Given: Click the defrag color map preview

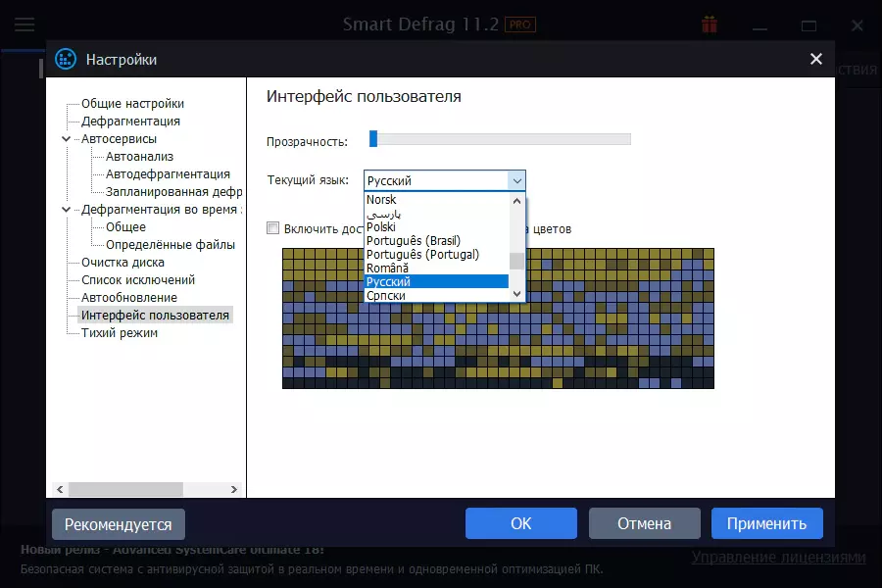Looking at the screenshot, I should pyautogui.click(x=498, y=318).
